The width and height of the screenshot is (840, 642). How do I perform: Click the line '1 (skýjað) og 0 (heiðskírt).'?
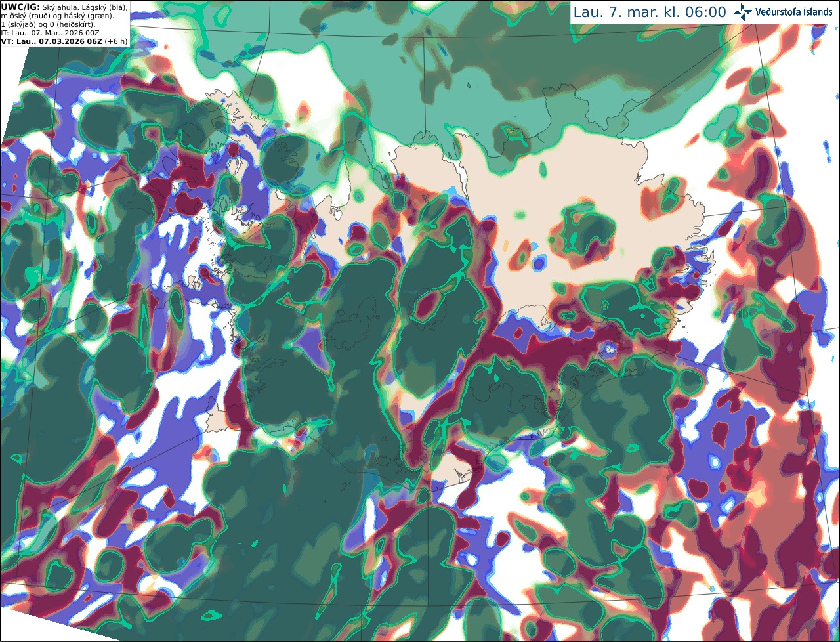pyautogui.click(x=48, y=24)
